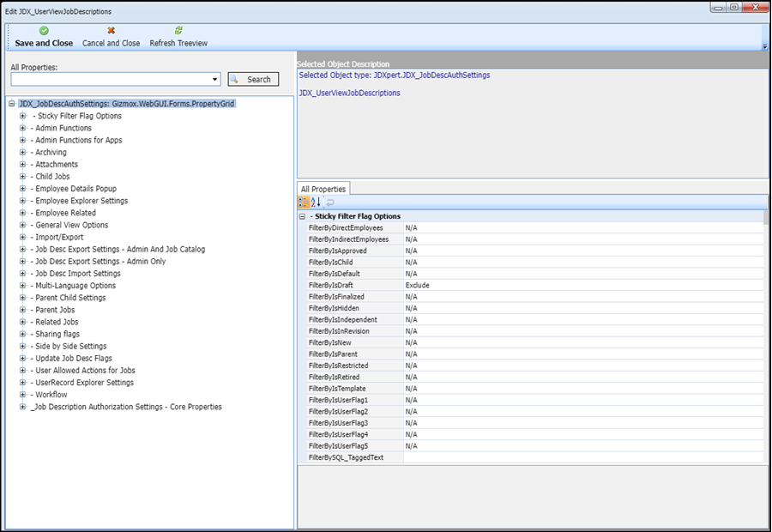Expand the Archiving tree node
The image size is (772, 532).
(22, 152)
